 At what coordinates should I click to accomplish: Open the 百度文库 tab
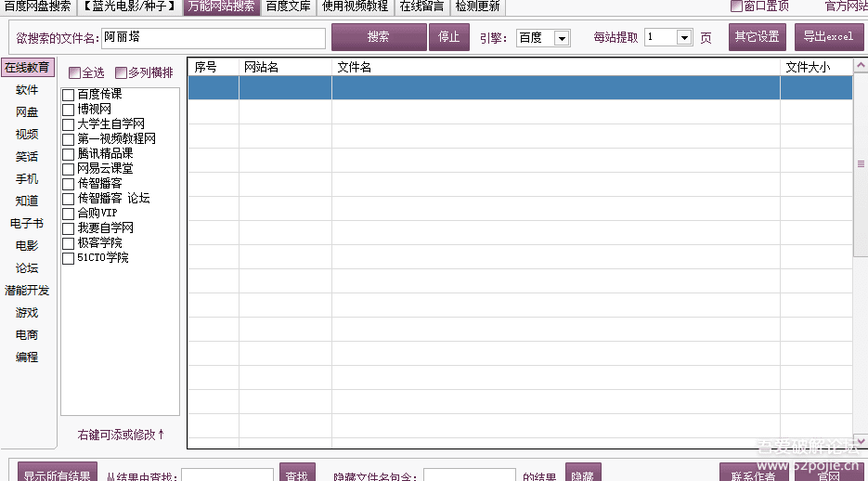289,6
